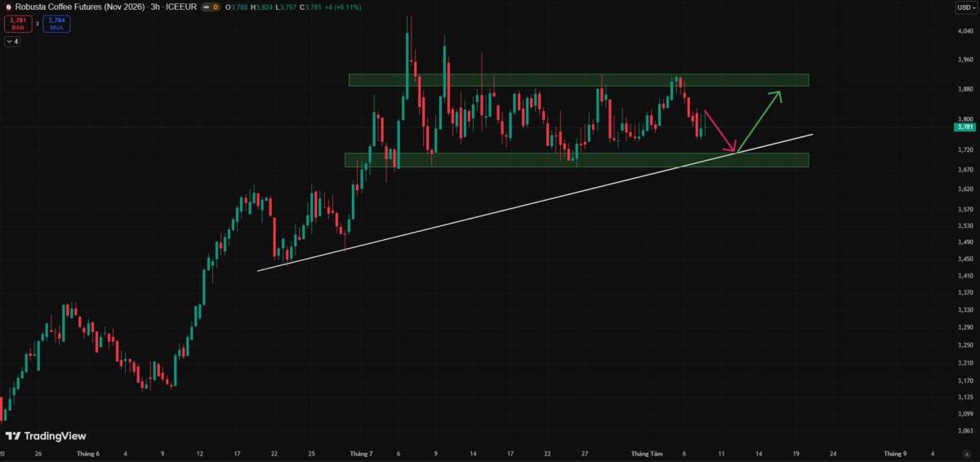
Task: Click the 3,063 price axis label
Action: [965, 431]
